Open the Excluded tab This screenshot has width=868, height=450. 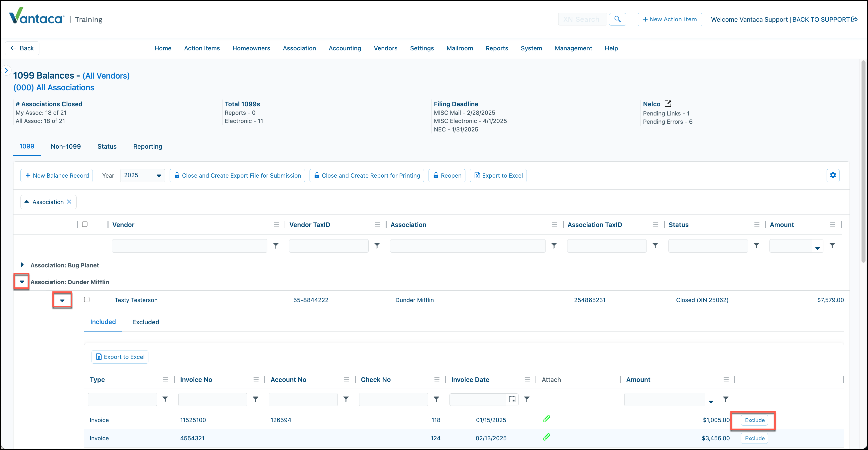coord(146,322)
